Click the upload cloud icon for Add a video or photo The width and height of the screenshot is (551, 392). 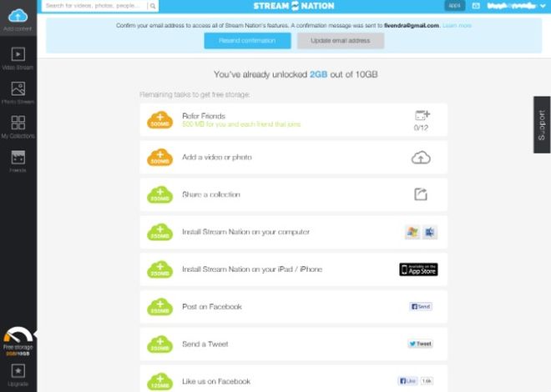421,158
